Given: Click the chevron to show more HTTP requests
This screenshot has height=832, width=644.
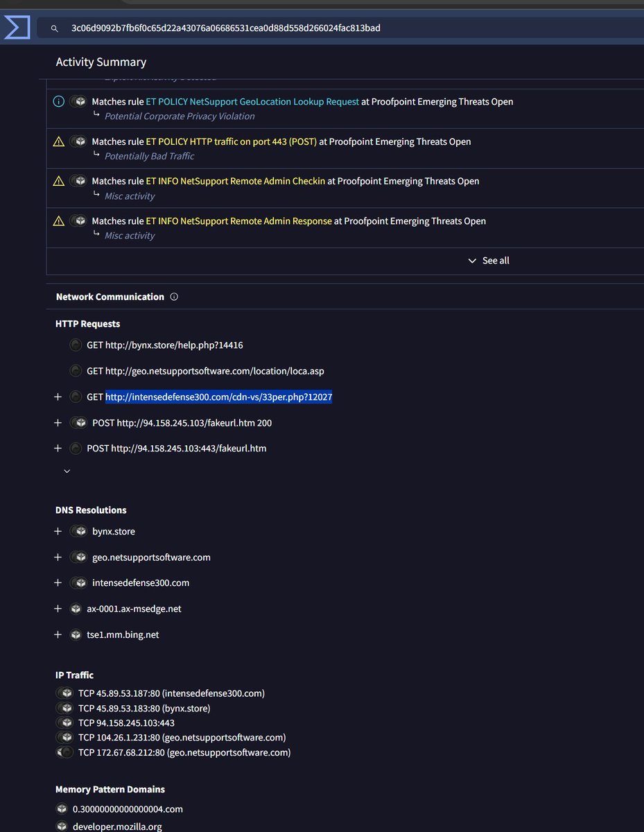Looking at the screenshot, I should [x=67, y=471].
